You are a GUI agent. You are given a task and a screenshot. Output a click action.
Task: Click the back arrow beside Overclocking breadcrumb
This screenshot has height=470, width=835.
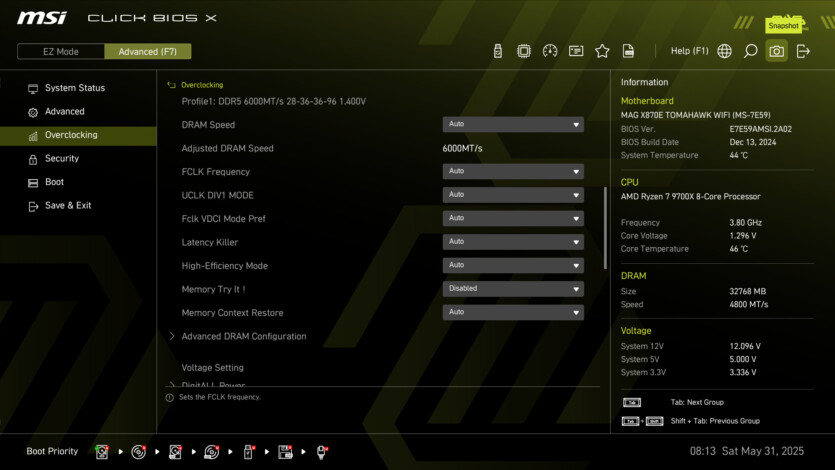tap(171, 85)
